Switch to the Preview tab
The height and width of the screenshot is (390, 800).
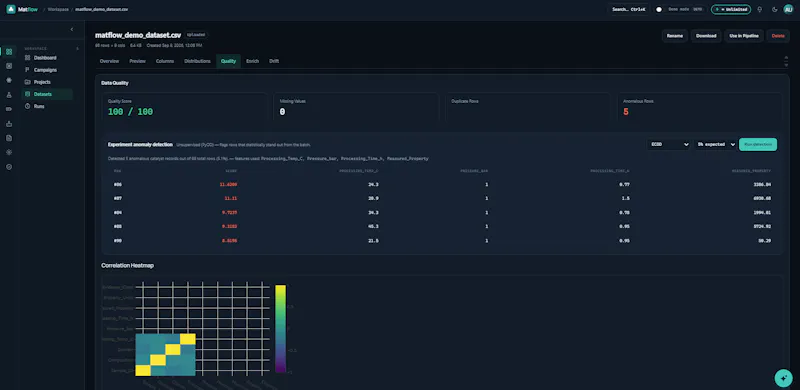point(137,61)
